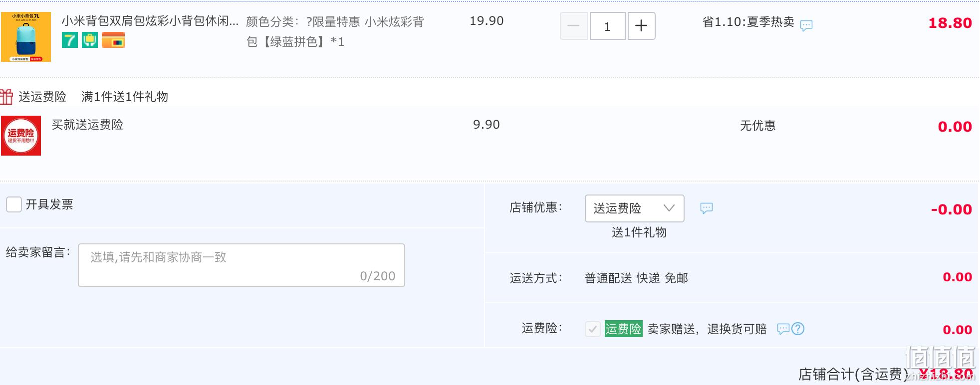The width and height of the screenshot is (980, 385).
Task: Check the 开具发票 invoice checkbox
Action: (x=13, y=204)
